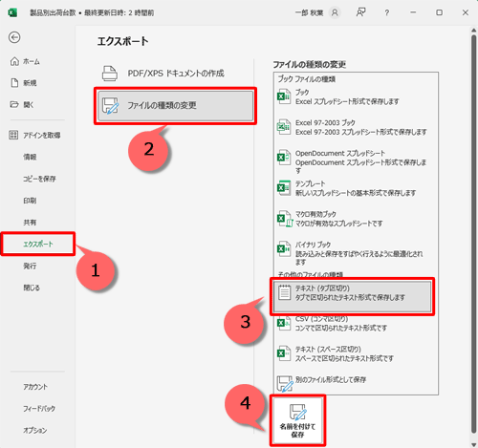Select テキスト (タブ区切り) format
The image size is (478, 448).
pos(352,296)
